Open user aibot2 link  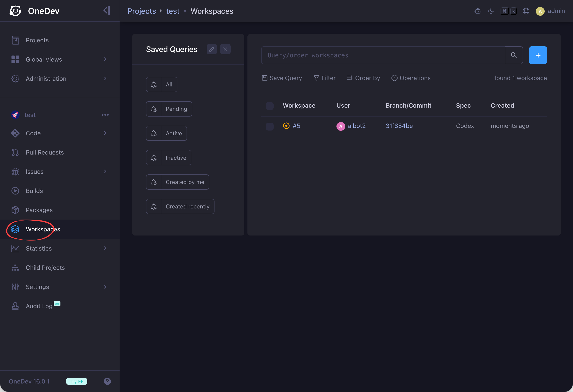pos(357,126)
